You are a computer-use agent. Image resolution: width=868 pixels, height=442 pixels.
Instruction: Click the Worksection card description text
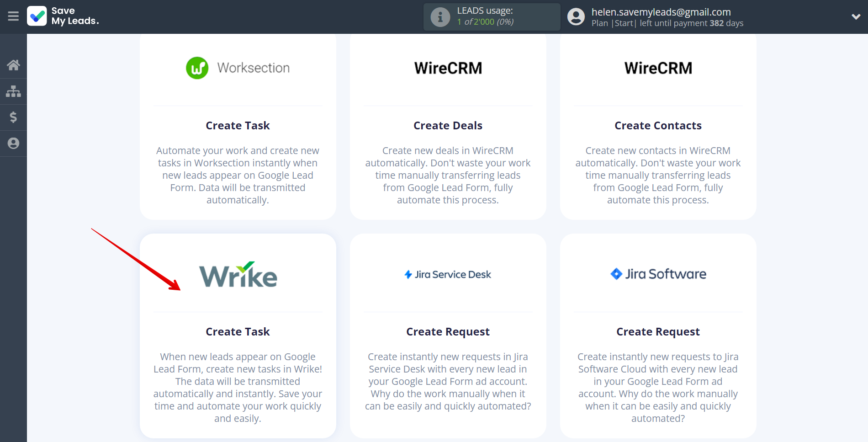pyautogui.click(x=238, y=176)
